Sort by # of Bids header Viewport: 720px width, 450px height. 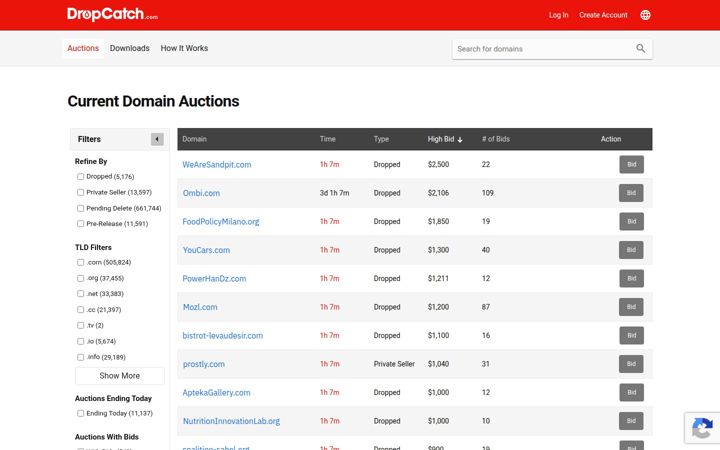pyautogui.click(x=496, y=139)
